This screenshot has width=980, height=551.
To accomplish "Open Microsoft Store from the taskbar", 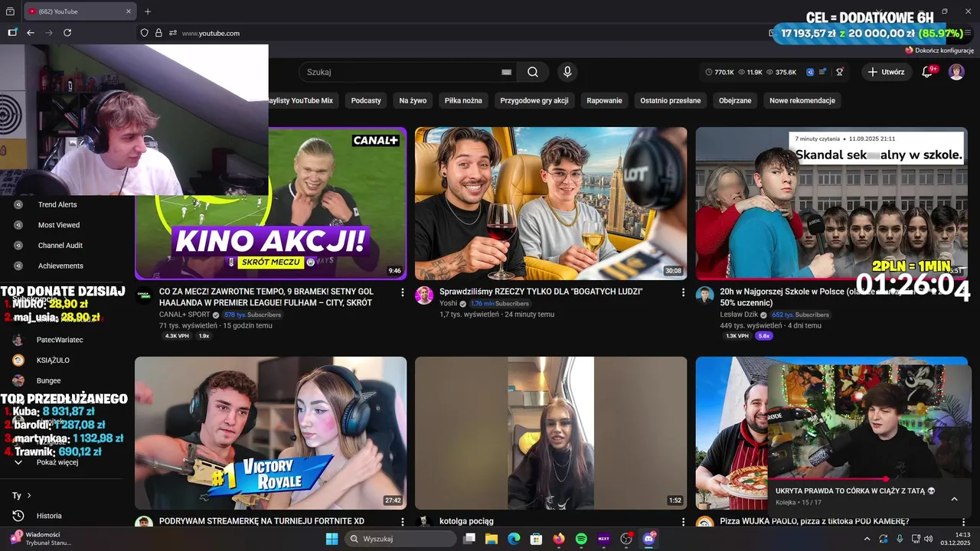I will click(x=537, y=539).
